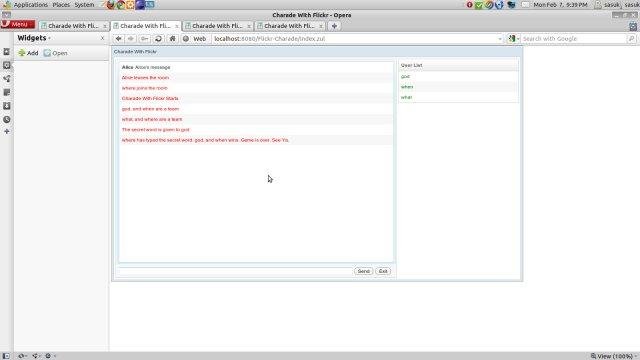Open the Mon Feb 7 clock calendar
This screenshot has width=640, height=360.
(560, 5)
